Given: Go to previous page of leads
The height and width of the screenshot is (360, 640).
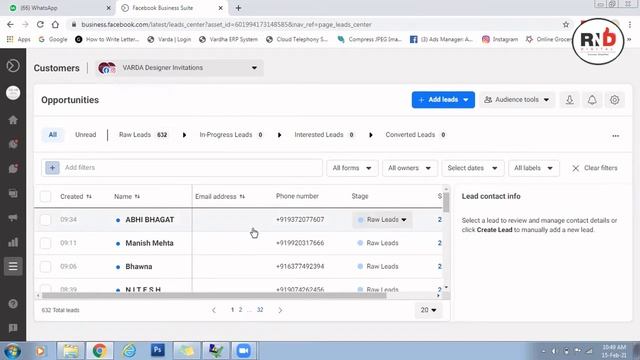Looking at the screenshot, I should 214,310.
